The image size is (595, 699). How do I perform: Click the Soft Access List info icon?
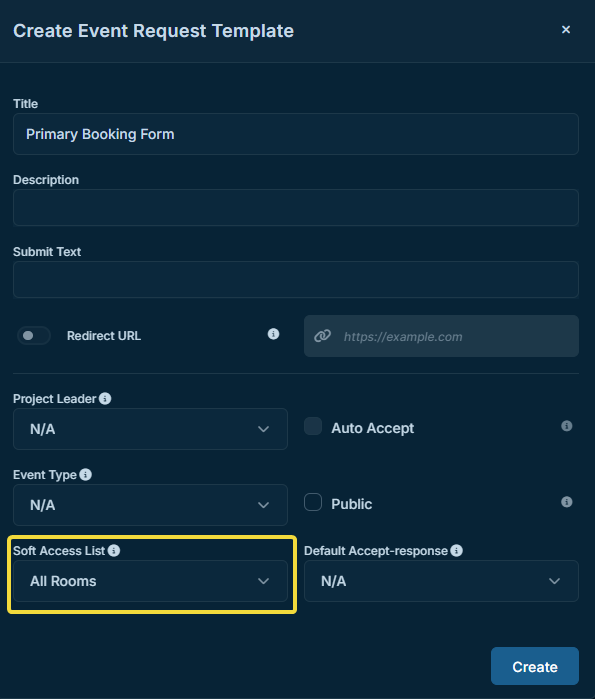pos(114,551)
